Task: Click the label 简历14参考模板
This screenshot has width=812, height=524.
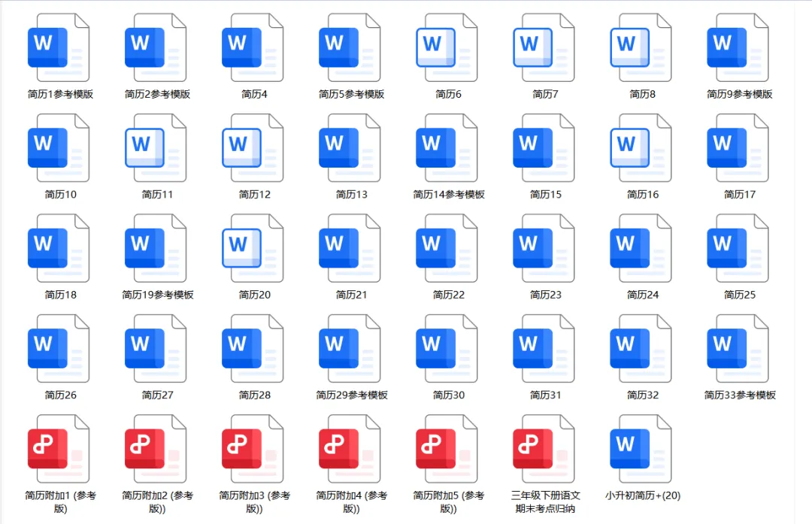Action: pyautogui.click(x=449, y=195)
